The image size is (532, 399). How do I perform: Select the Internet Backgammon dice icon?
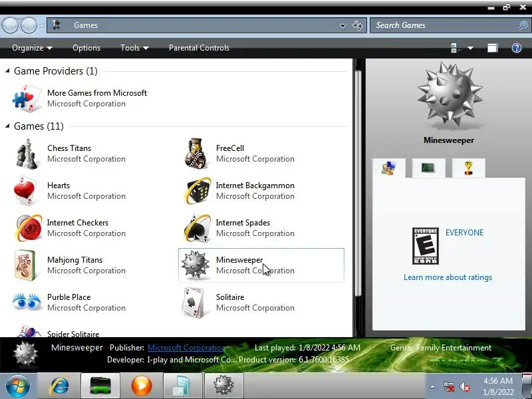coord(198,191)
